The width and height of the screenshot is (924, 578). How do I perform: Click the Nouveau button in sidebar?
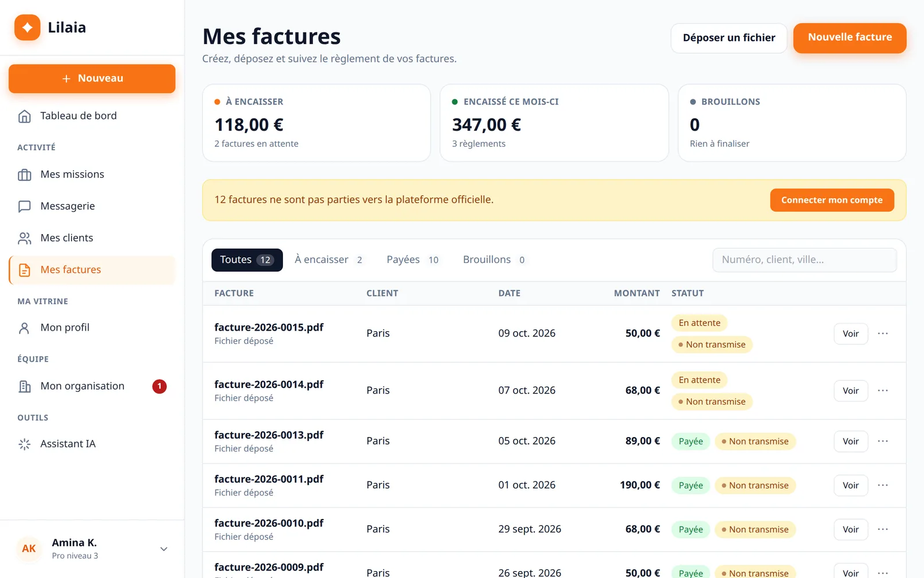tap(92, 79)
